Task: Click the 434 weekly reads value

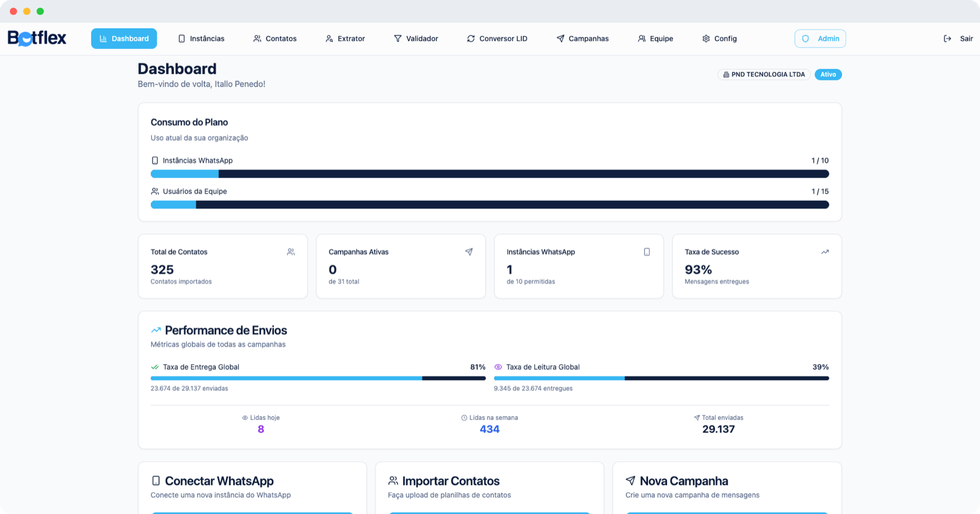Action: pos(489,430)
